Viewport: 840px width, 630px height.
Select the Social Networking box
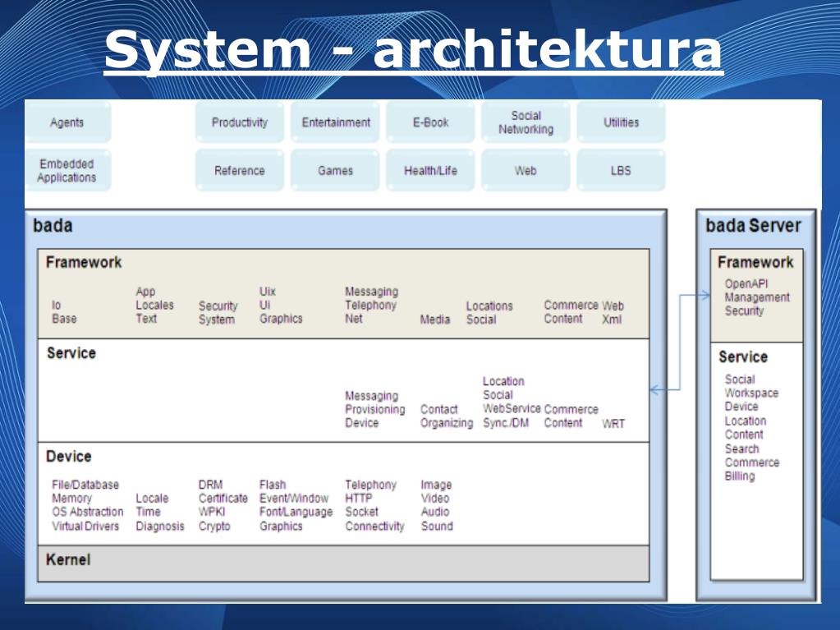pos(526,122)
